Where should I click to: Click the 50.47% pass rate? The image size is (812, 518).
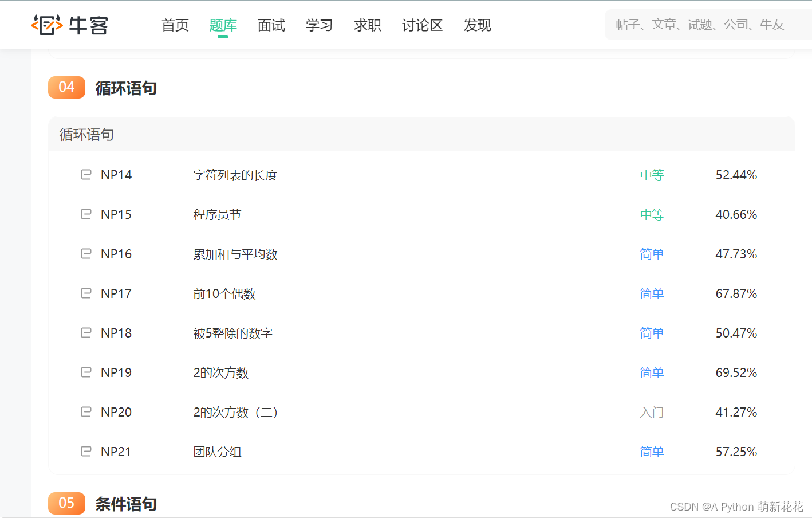(736, 333)
